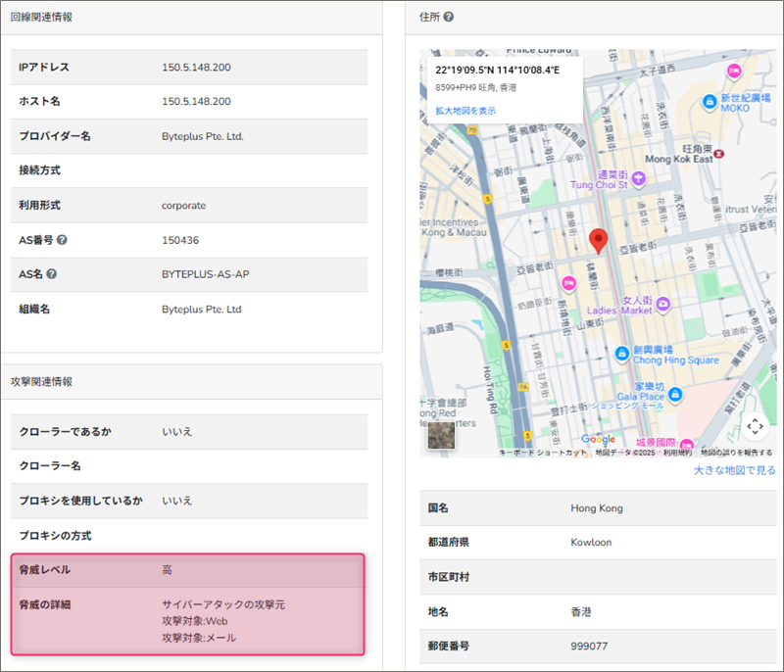784x672 pixels.
Task: Click the help icon beside AS名
Action: [x=51, y=274]
